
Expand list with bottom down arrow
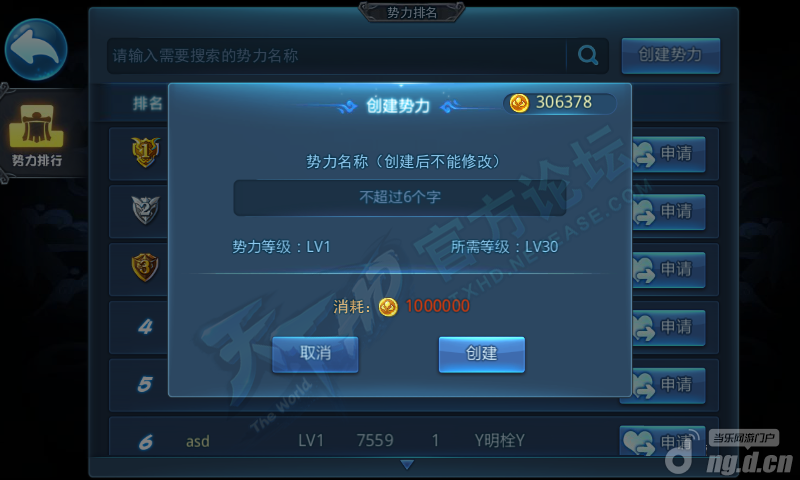(x=407, y=465)
